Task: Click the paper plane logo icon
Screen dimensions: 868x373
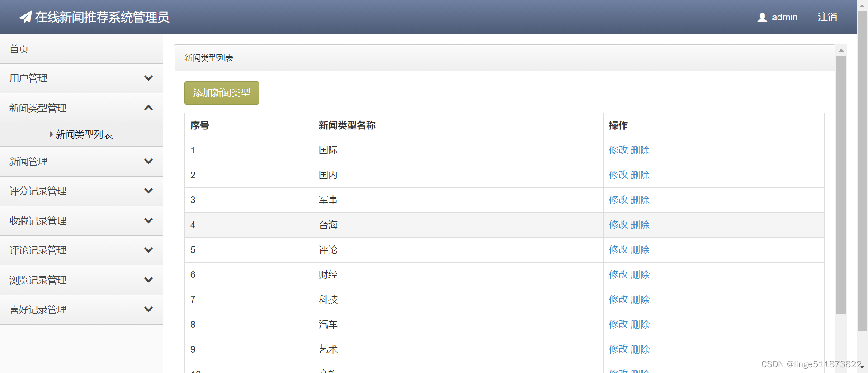Action: click(x=26, y=17)
